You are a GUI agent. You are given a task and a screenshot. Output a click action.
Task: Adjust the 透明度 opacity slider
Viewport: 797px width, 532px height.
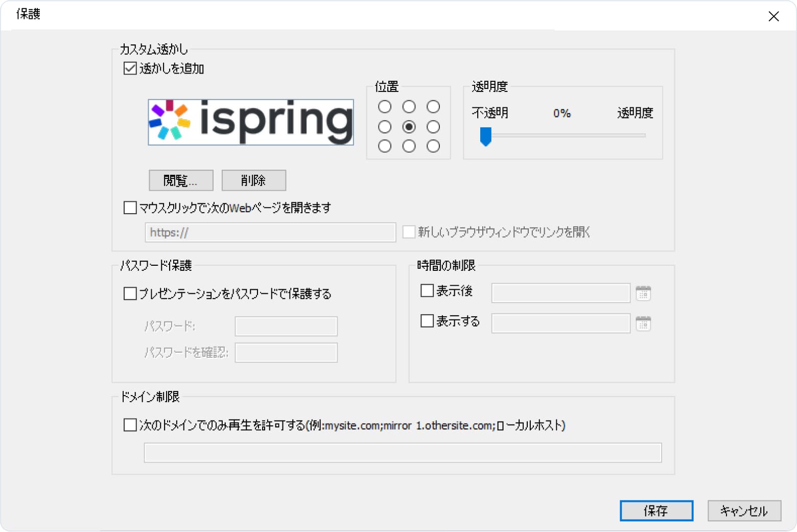pos(486,135)
